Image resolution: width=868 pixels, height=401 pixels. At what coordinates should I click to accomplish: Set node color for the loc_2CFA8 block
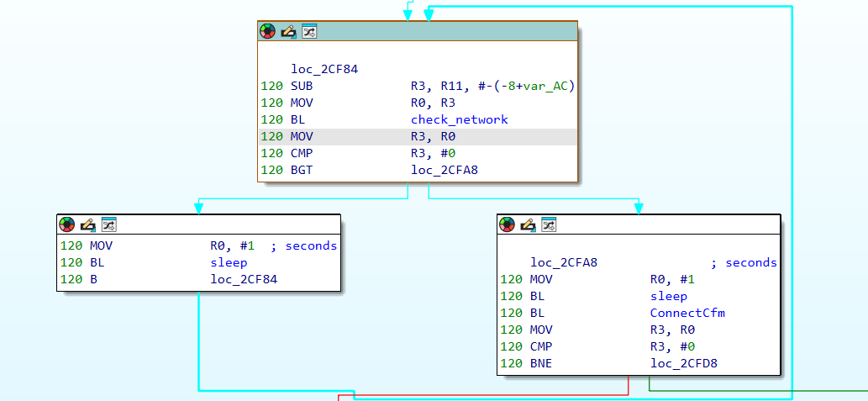(507, 224)
